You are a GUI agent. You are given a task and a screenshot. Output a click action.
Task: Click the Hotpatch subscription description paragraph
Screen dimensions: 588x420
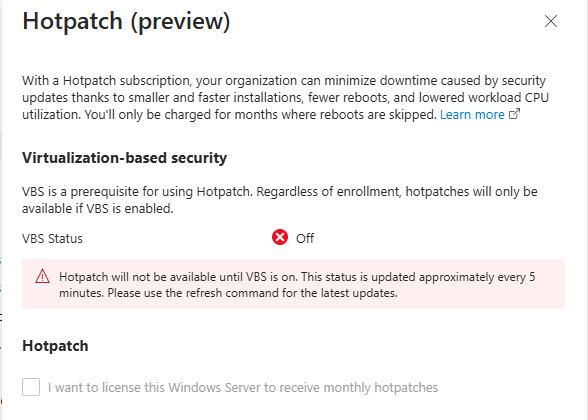(285, 98)
